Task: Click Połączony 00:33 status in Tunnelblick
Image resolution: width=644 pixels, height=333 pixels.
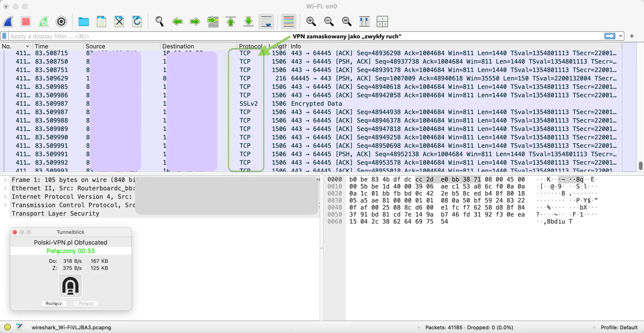Action: (x=70, y=251)
